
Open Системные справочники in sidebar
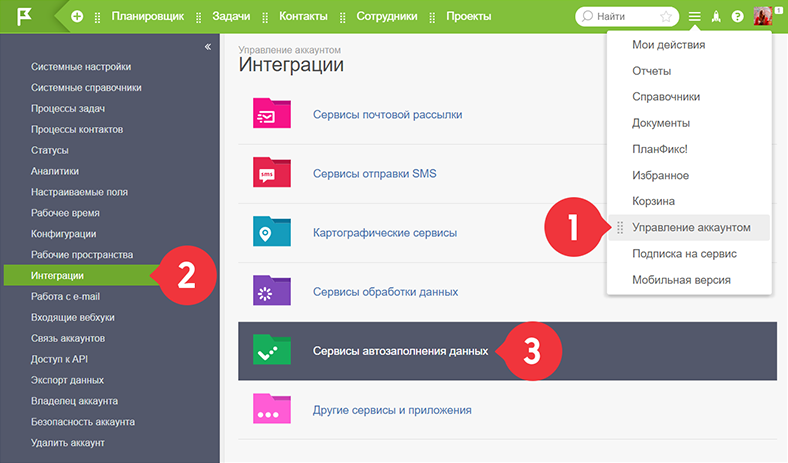click(x=86, y=87)
